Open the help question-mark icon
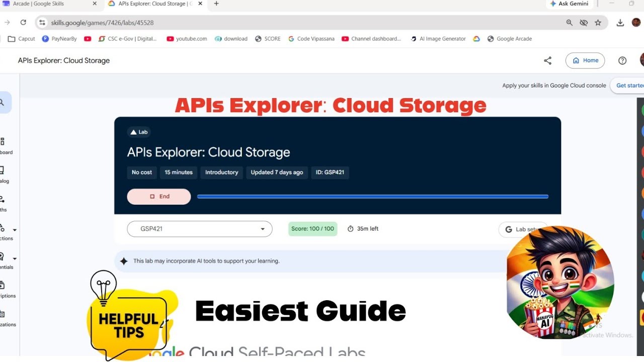Viewport: 644px width, 362px height. pyautogui.click(x=622, y=60)
